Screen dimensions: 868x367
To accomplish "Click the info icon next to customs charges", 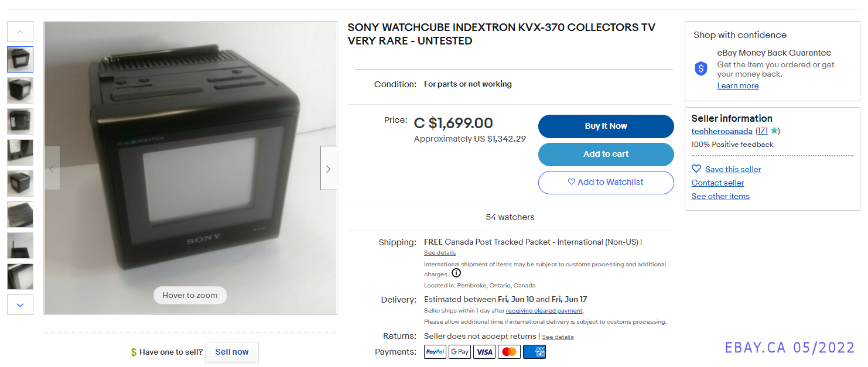I will (456, 273).
